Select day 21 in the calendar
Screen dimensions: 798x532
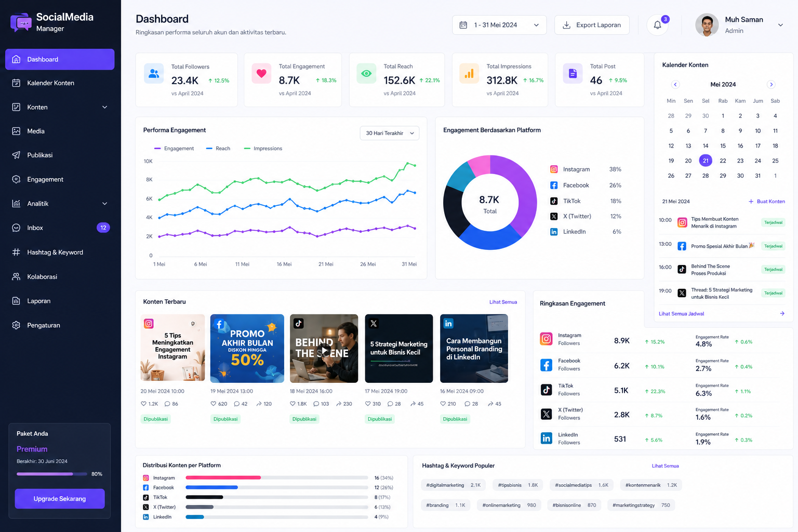click(x=706, y=161)
